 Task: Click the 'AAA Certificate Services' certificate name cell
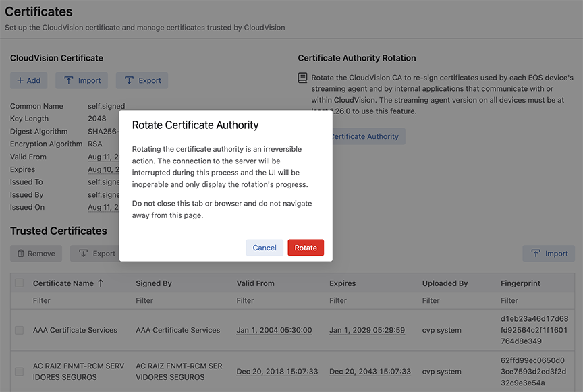pyautogui.click(x=75, y=330)
